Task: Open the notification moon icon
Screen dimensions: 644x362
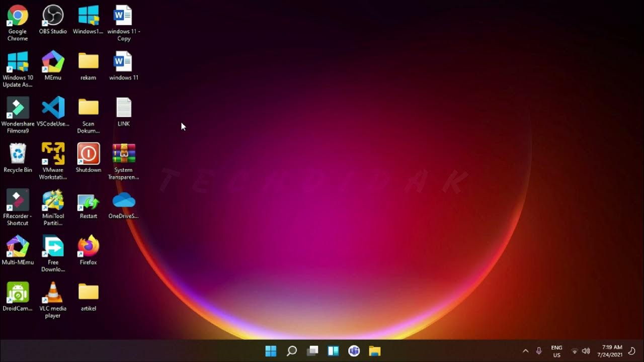Action: [632, 351]
